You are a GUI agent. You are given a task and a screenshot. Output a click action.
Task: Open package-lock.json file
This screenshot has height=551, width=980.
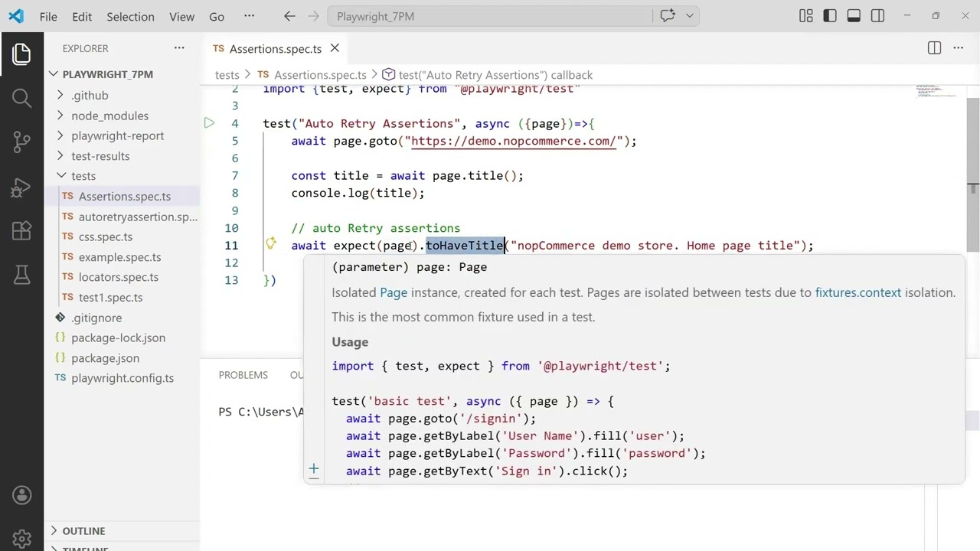tap(118, 337)
